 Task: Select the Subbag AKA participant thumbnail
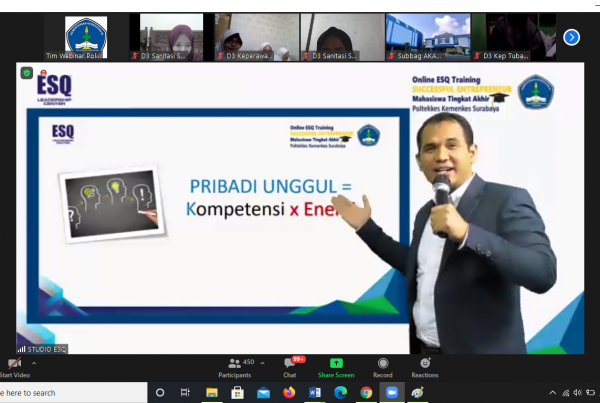tap(428, 37)
